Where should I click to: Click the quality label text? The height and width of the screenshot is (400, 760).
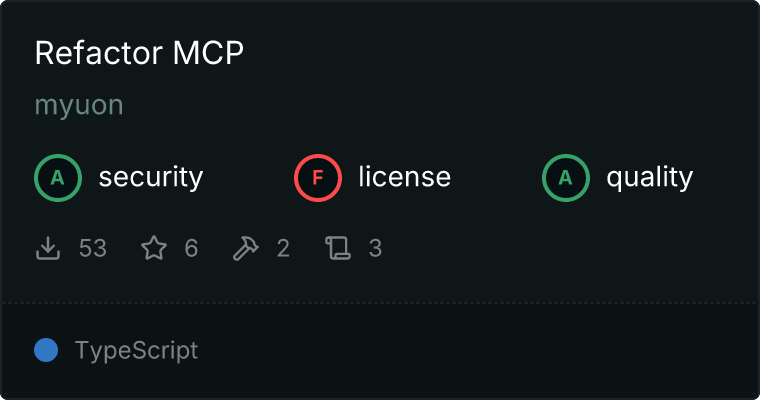[649, 177]
